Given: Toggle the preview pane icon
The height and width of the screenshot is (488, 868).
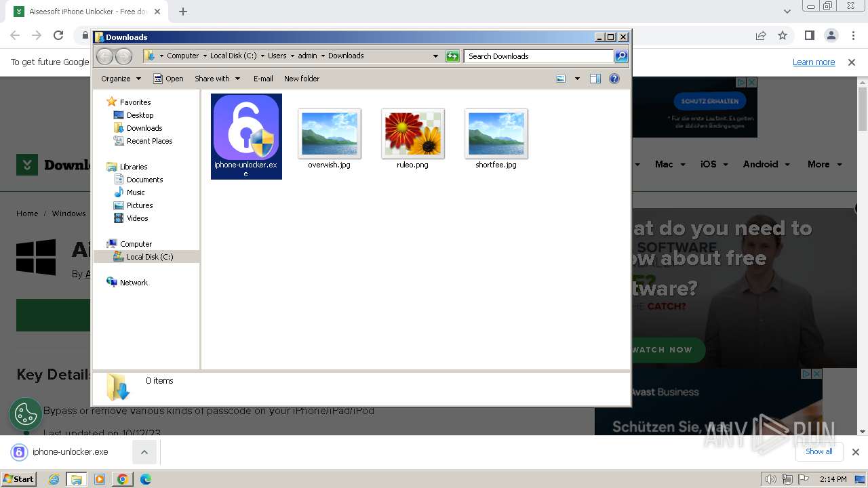Looking at the screenshot, I should coord(595,79).
